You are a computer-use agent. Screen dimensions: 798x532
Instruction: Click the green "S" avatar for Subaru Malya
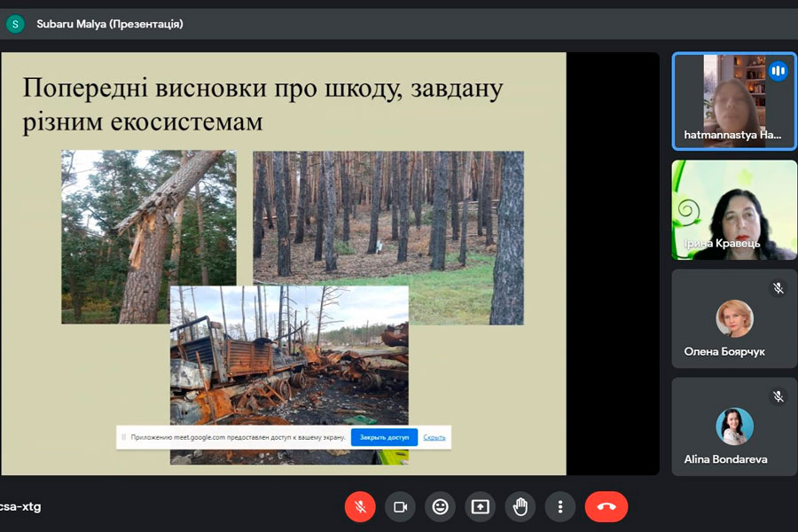[15, 24]
